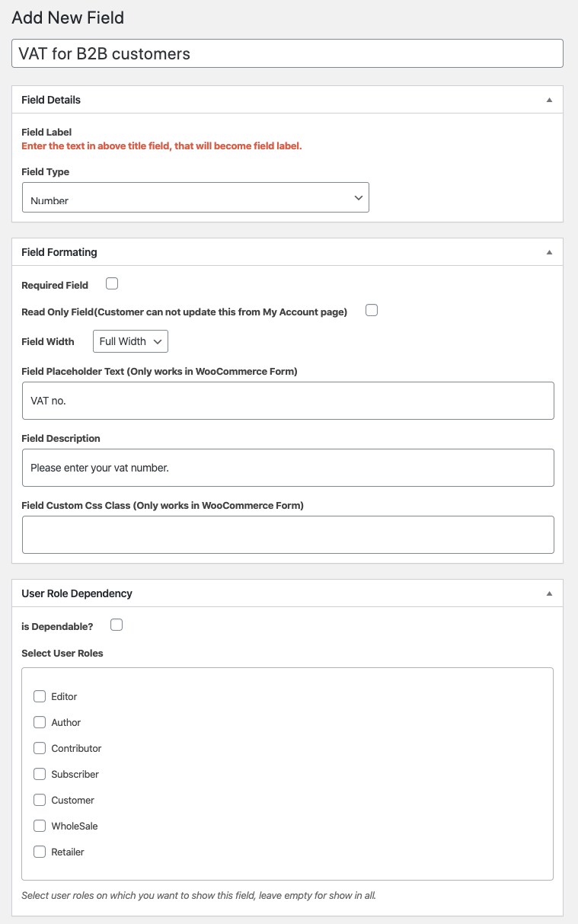Select the Author user role checkbox

(x=40, y=722)
